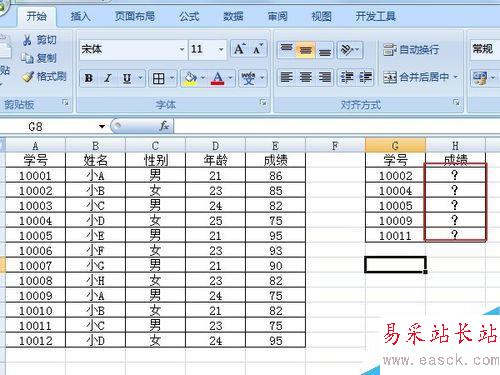Increase indent
Screen dimensions: 500x375
(x=365, y=78)
